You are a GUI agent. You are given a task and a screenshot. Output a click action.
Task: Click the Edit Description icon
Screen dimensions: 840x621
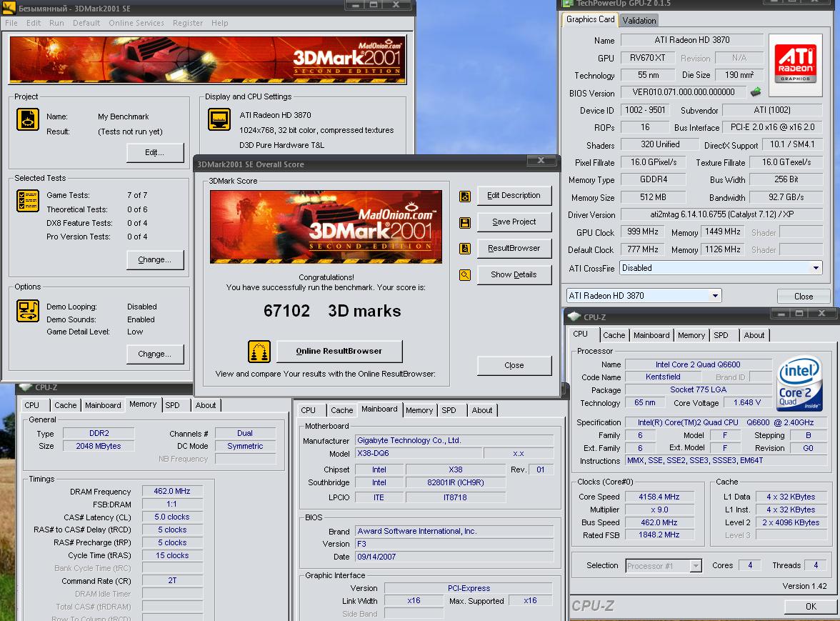465,196
